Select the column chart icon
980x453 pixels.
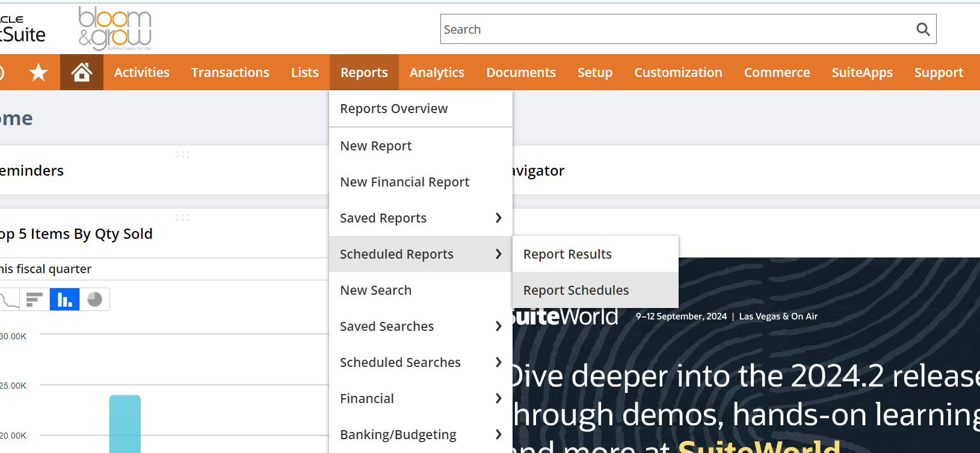tap(65, 299)
